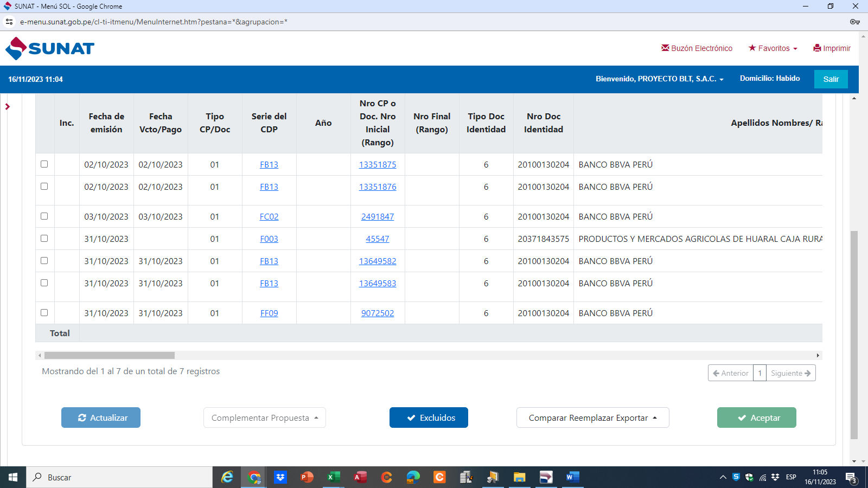
Task: Open Buzón Electrónico mailbox
Action: point(697,48)
